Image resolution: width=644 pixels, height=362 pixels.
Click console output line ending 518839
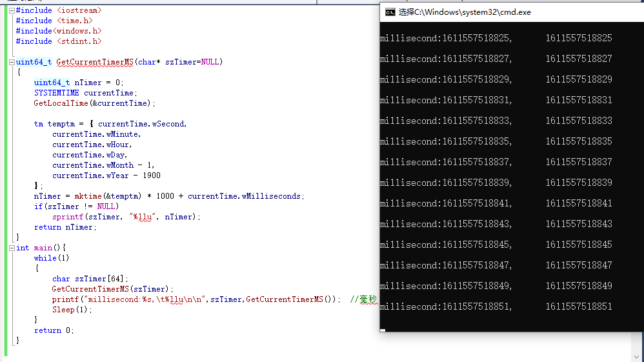pyautogui.click(x=496, y=183)
